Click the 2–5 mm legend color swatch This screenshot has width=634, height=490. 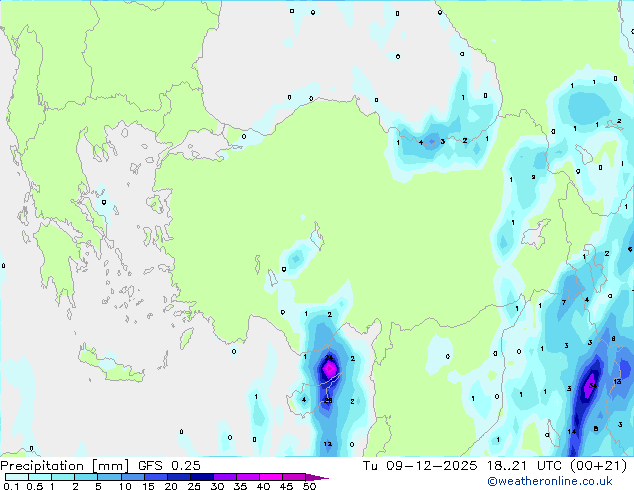point(86,477)
